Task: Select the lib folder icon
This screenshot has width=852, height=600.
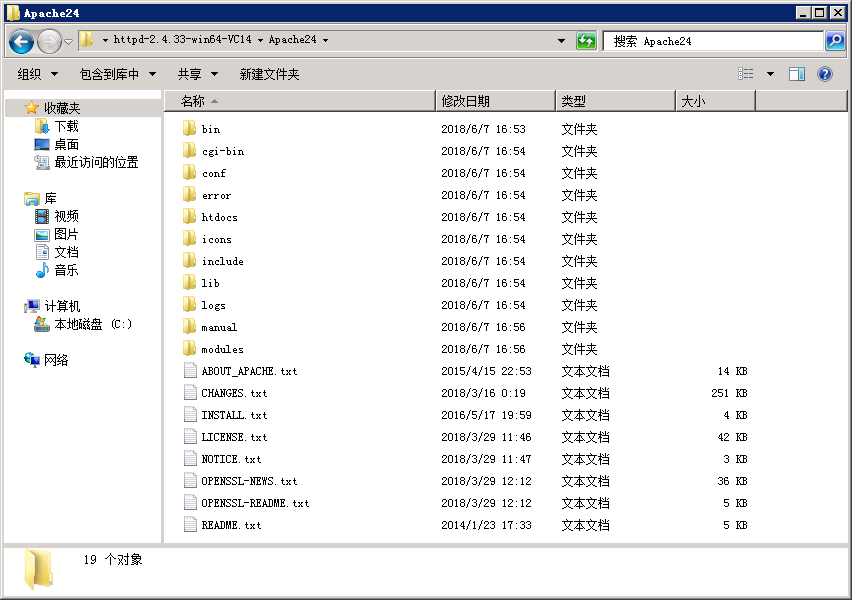Action: tap(189, 283)
